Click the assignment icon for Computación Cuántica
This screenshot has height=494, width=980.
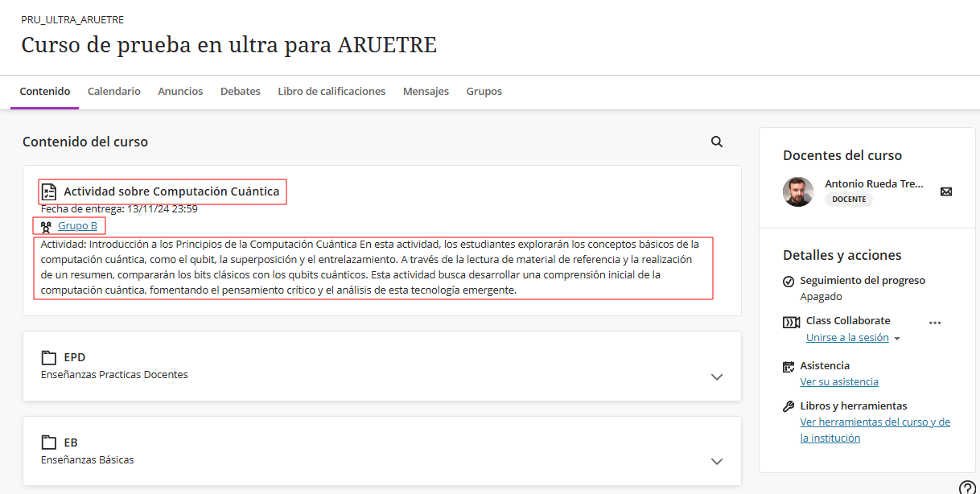point(49,191)
